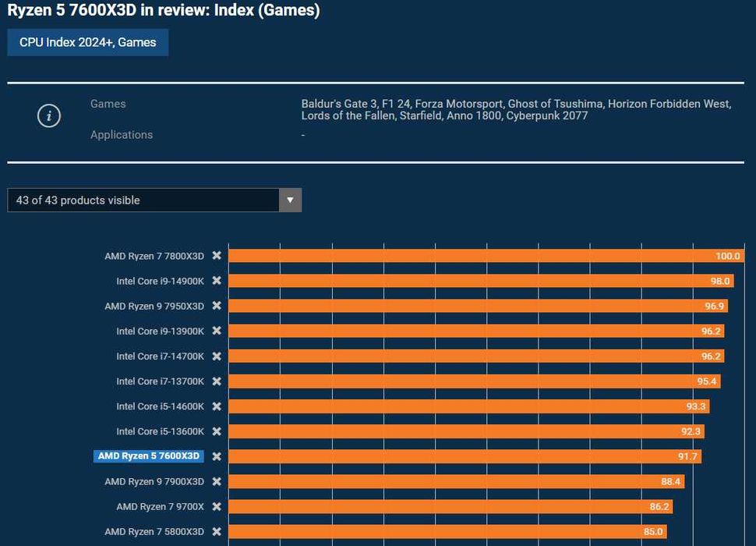The width and height of the screenshot is (756, 546).
Task: Click the Intel Core i5-13600K label
Action: 160,431
